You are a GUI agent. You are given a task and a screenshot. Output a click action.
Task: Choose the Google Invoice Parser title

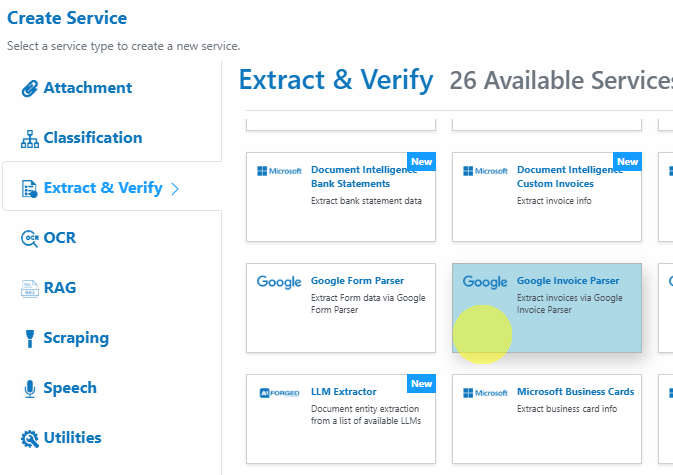coord(568,281)
